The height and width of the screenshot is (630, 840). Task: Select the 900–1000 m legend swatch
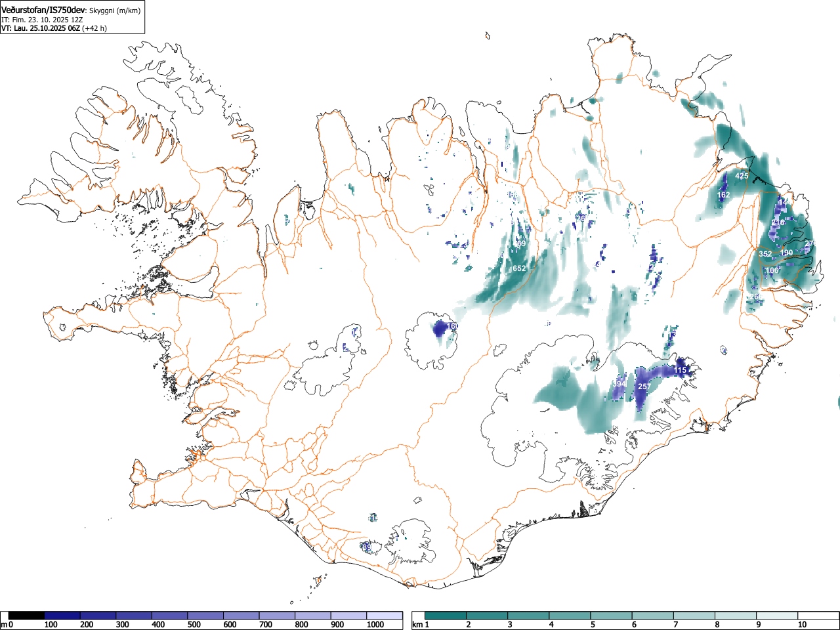[348, 616]
